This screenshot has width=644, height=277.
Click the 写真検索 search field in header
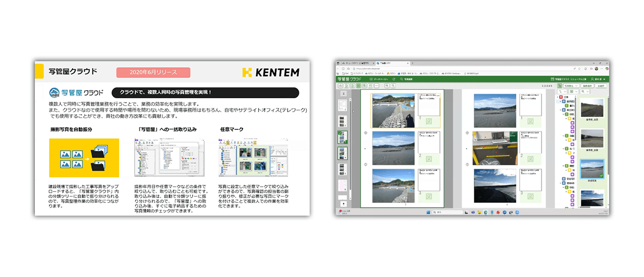tap(405, 79)
